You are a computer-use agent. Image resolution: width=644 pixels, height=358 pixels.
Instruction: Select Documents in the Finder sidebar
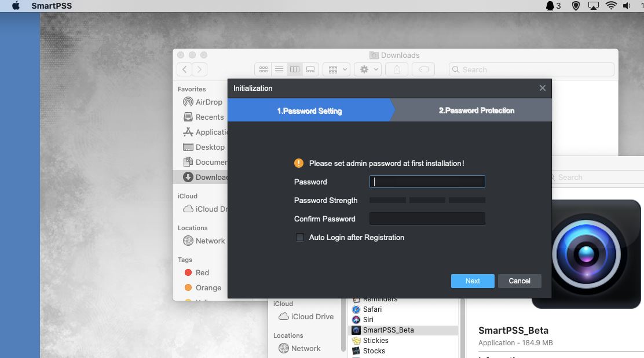(x=205, y=162)
